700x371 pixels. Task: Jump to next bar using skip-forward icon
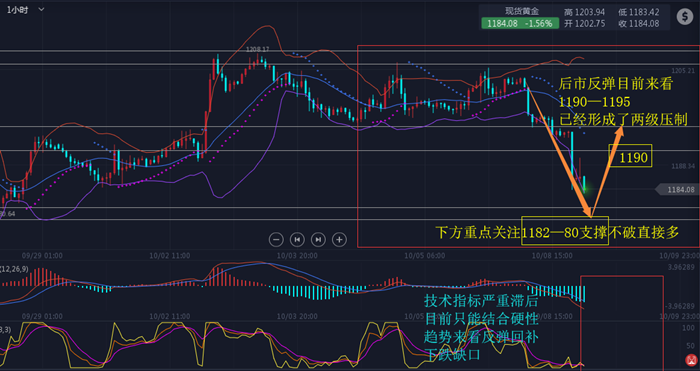point(318,240)
